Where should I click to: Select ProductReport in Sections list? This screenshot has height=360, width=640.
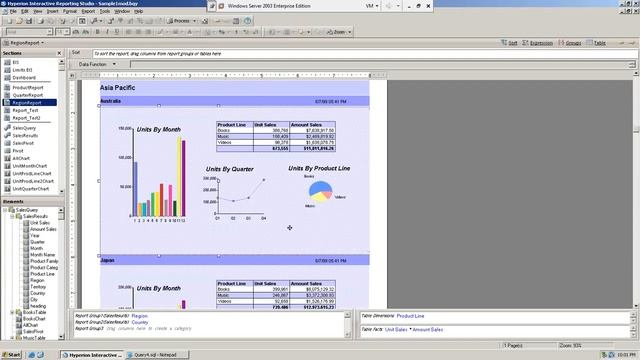click(x=27, y=87)
